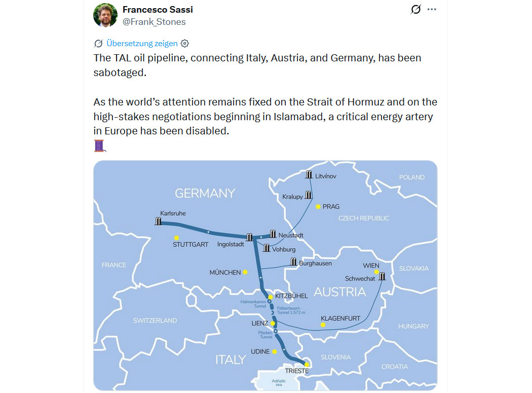Viewport: 532px width, 393px height.
Task: Click the yellow Trieste city dot
Action: tap(307, 365)
